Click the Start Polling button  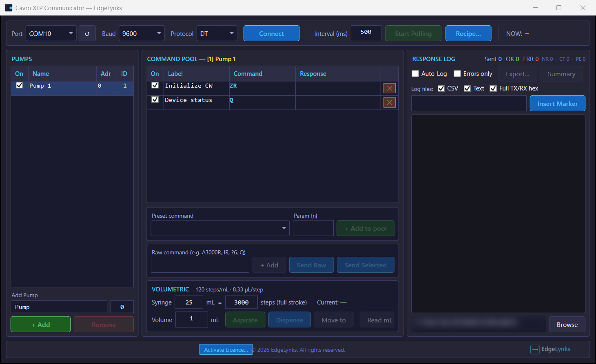tap(413, 33)
